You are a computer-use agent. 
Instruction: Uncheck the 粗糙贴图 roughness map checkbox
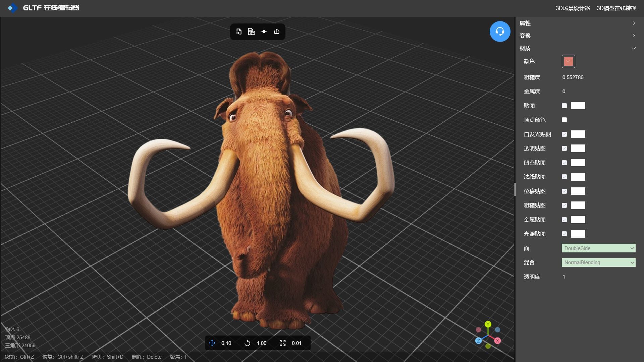coord(564,205)
